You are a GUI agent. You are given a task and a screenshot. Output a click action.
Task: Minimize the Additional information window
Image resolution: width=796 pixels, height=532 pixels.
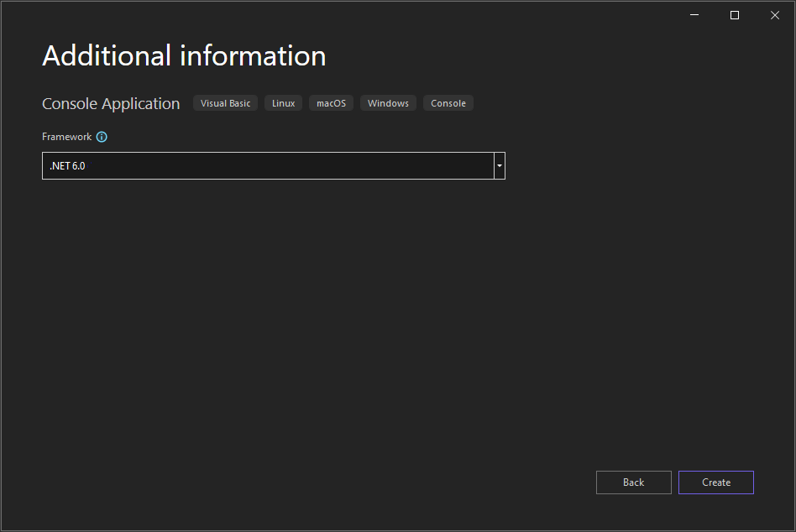click(694, 14)
